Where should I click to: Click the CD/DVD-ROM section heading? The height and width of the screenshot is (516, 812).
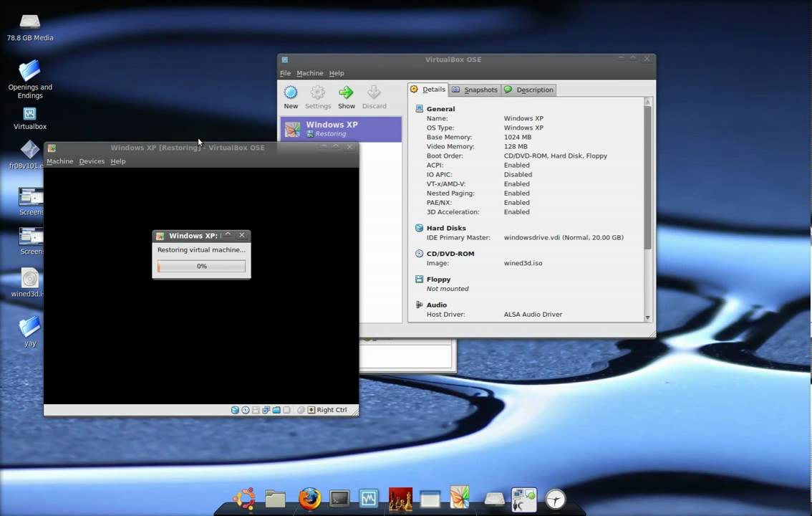click(x=450, y=253)
